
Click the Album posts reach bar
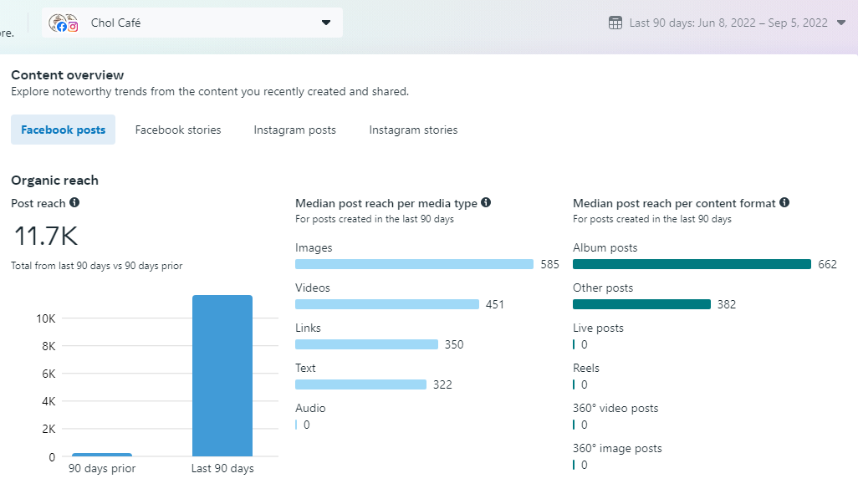point(692,264)
